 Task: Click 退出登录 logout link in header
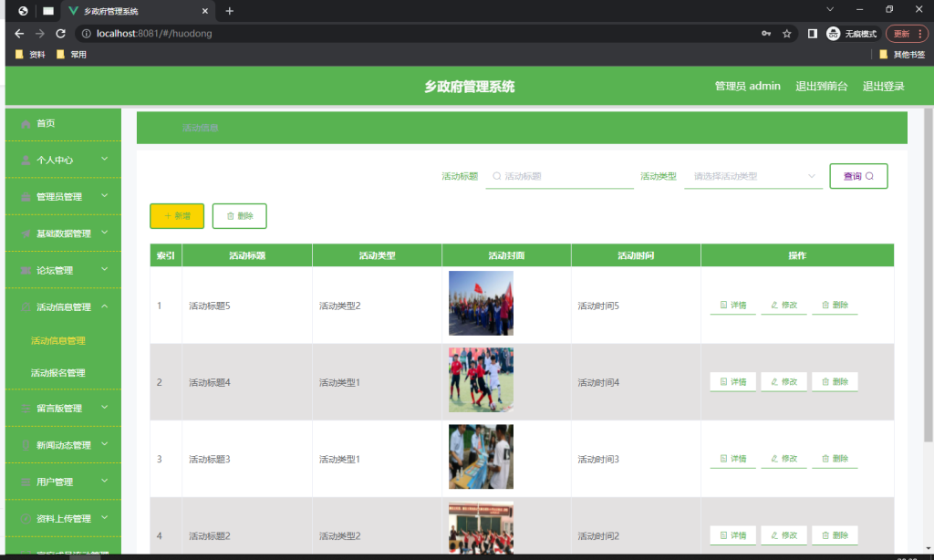(x=883, y=87)
